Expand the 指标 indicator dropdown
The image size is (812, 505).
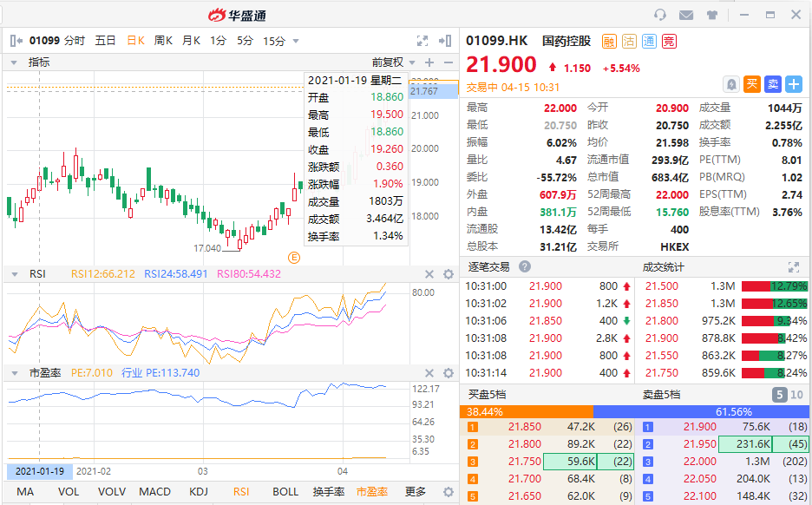pyautogui.click(x=15, y=62)
